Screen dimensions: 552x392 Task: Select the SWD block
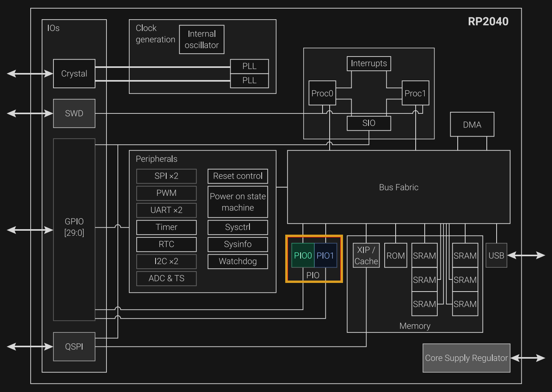74,113
